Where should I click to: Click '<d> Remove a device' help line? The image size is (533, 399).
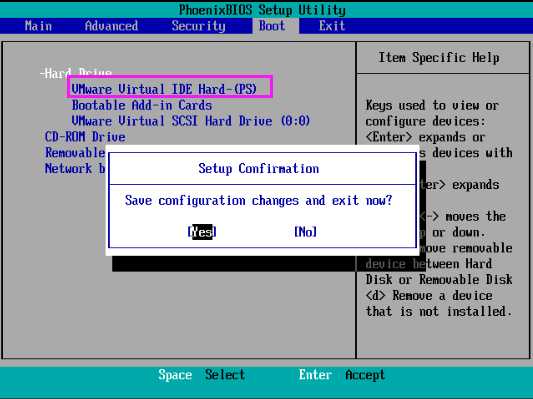pyautogui.click(x=429, y=295)
